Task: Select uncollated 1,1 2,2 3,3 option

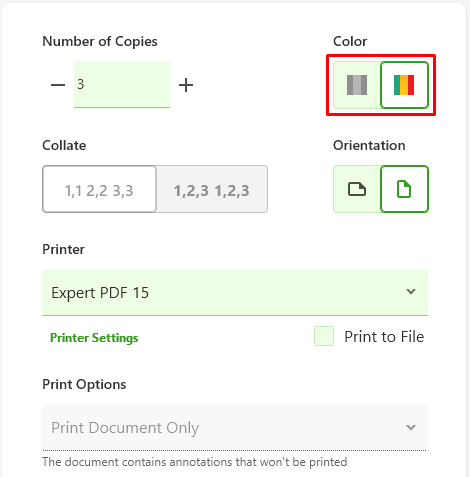Action: (x=99, y=189)
